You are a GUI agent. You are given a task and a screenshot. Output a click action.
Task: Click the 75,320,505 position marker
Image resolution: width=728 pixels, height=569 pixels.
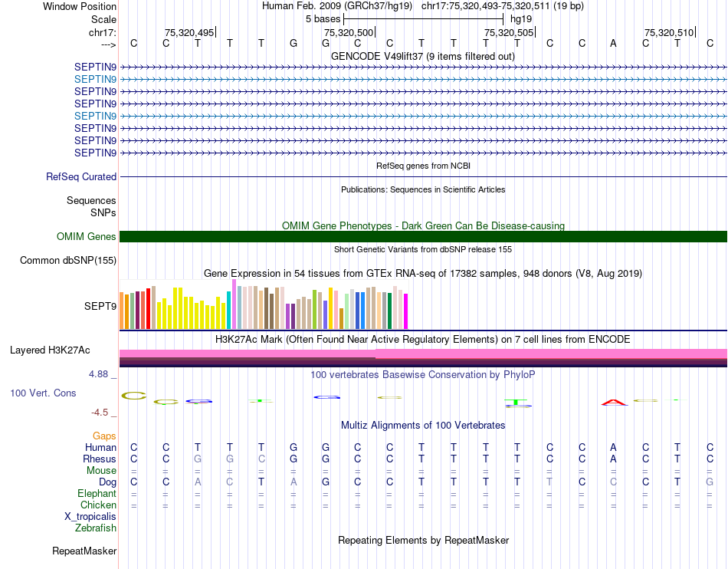(x=510, y=32)
